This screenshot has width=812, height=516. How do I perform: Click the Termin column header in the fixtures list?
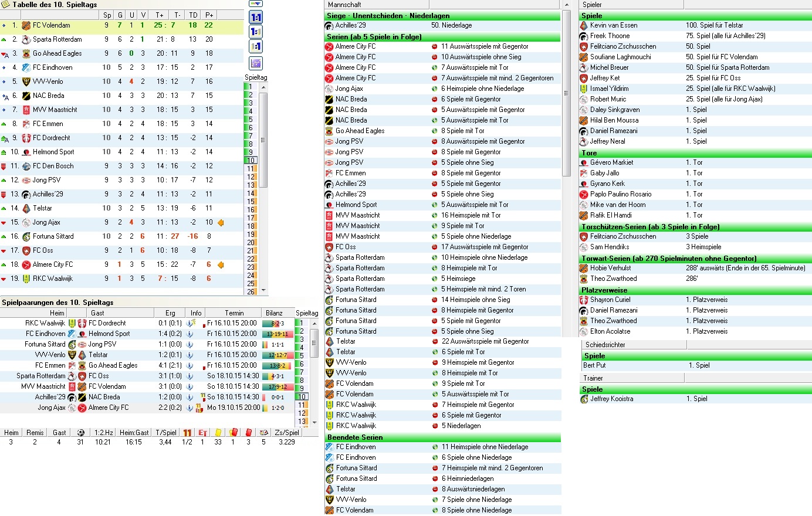point(234,313)
